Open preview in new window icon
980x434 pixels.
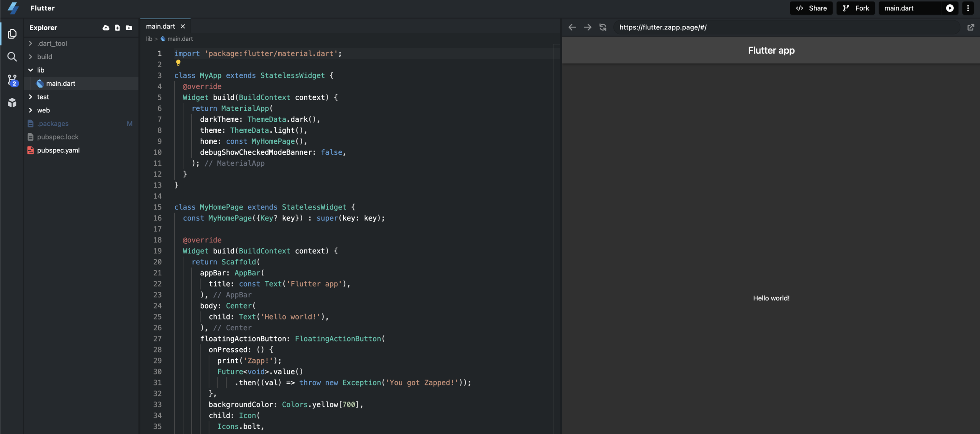(x=971, y=27)
